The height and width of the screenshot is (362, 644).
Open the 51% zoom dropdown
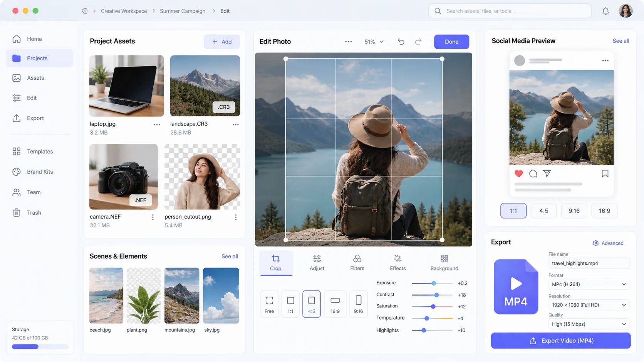coord(374,42)
